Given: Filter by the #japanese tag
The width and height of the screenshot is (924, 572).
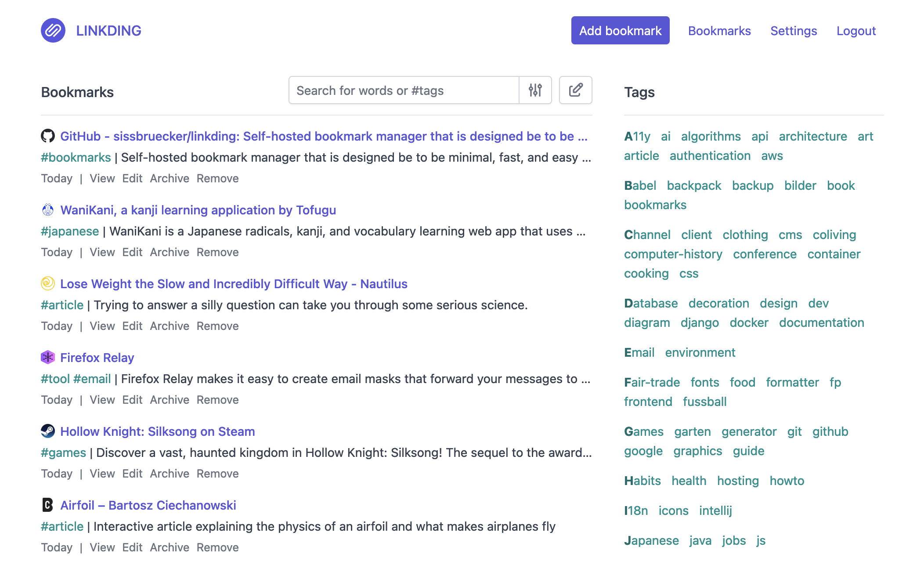Looking at the screenshot, I should 70,231.
